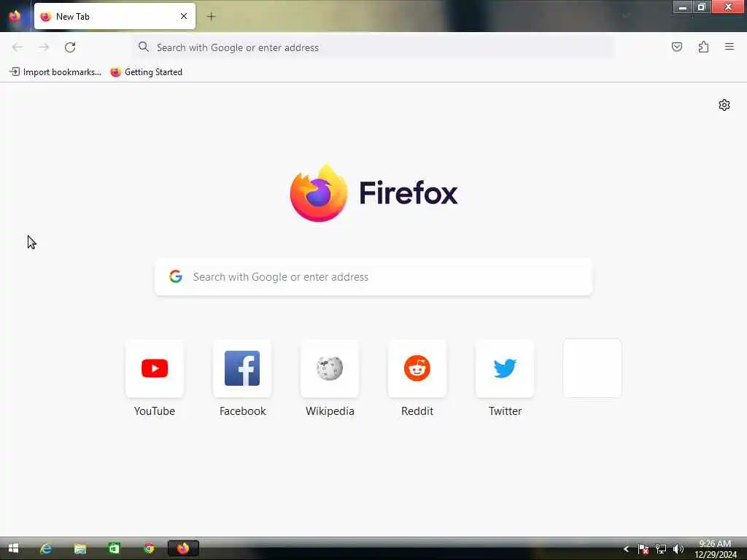The width and height of the screenshot is (747, 560).
Task: Open the volume speaker tray icon
Action: [x=678, y=549]
